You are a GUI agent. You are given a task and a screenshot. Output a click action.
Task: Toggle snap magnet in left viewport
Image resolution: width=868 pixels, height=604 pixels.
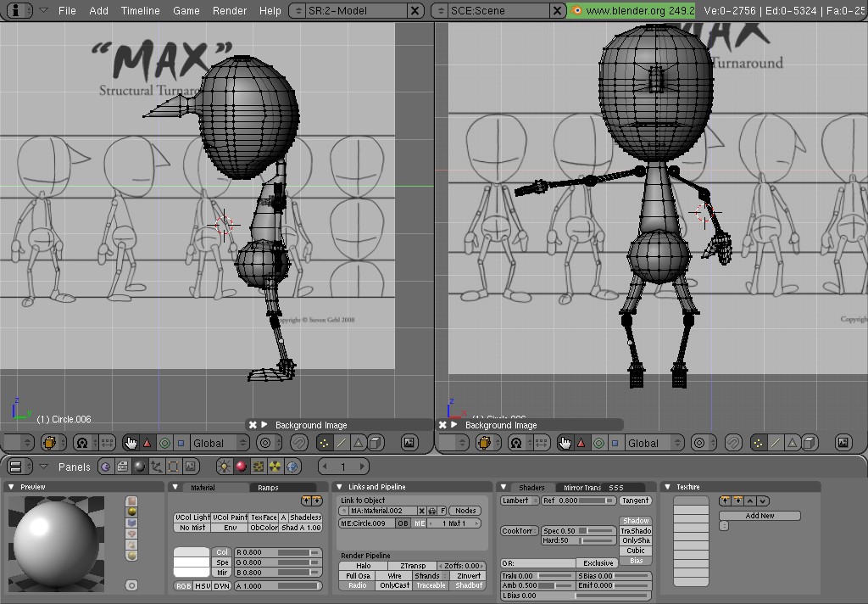pos(299,443)
